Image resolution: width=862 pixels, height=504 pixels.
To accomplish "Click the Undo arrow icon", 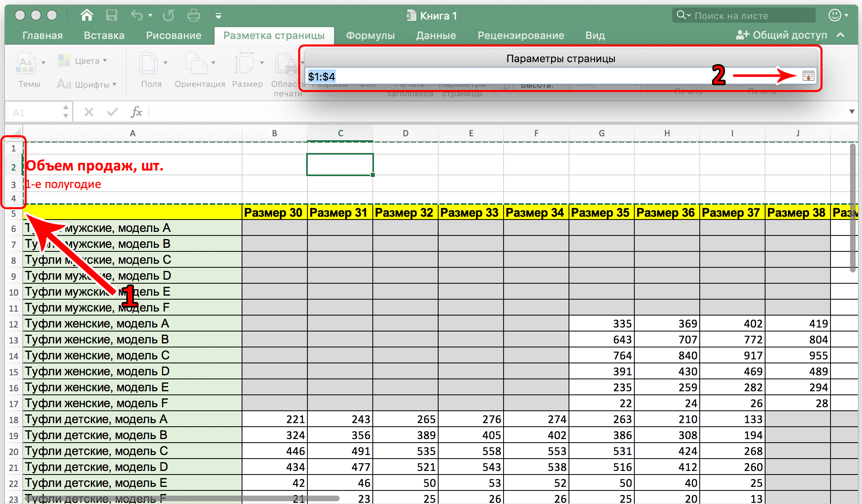I will tap(136, 16).
